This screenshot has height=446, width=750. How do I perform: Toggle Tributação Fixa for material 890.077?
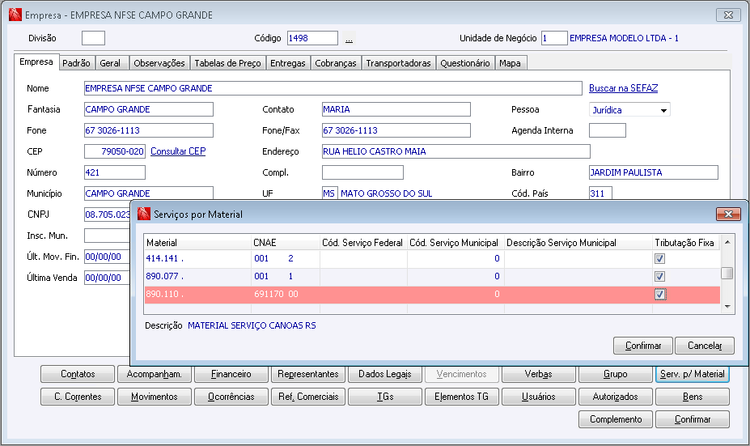659,276
